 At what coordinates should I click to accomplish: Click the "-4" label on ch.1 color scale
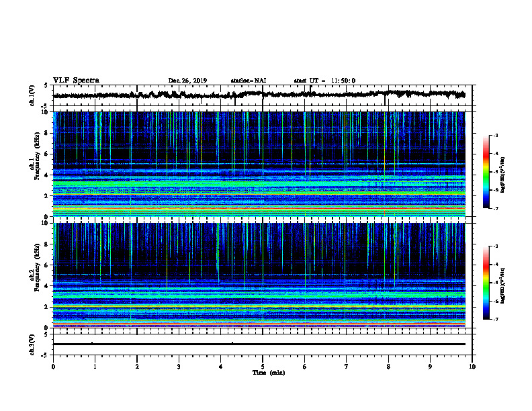(496, 154)
